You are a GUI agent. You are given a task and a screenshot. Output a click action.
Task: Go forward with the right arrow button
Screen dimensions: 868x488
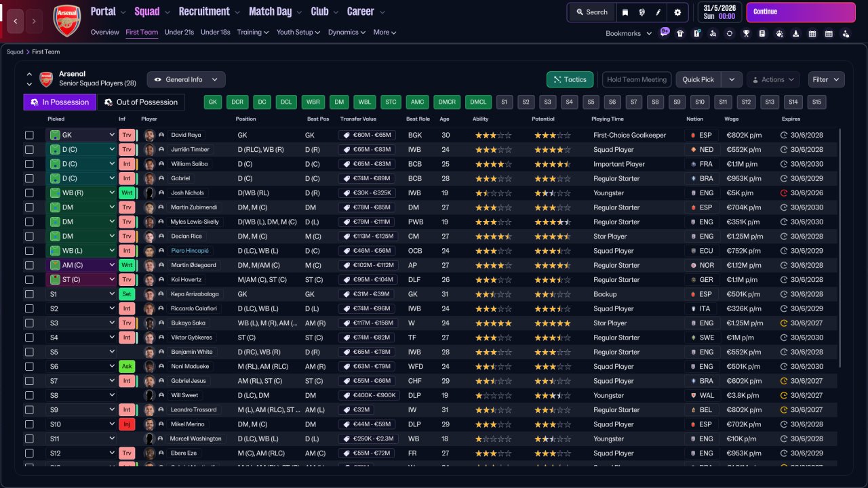click(x=35, y=22)
